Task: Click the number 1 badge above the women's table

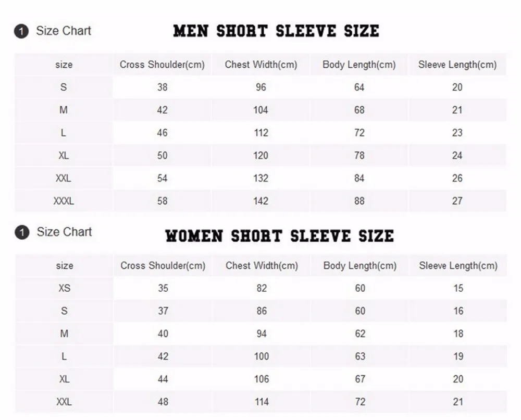Action: coord(21,232)
